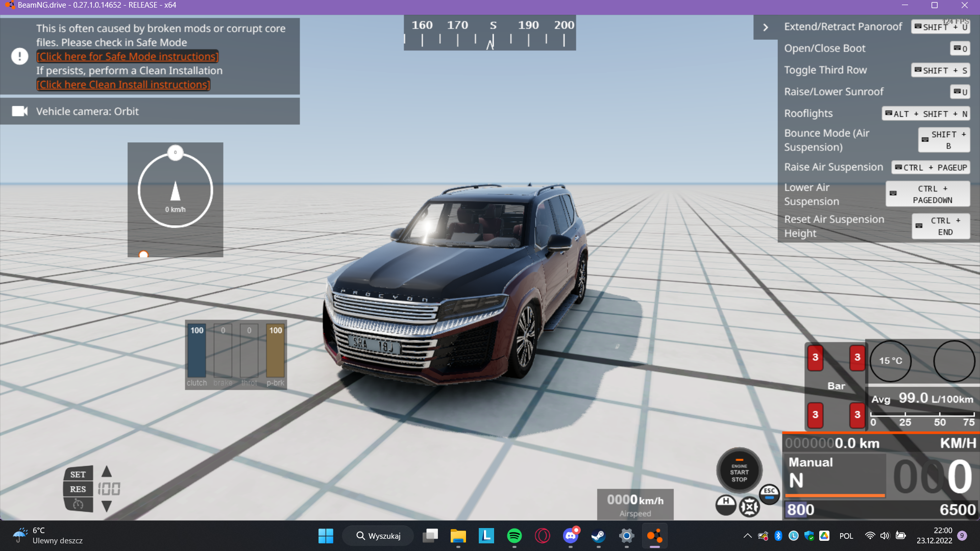Viewport: 980px width, 551px height.
Task: Open Steam from taskbar
Action: (x=599, y=536)
